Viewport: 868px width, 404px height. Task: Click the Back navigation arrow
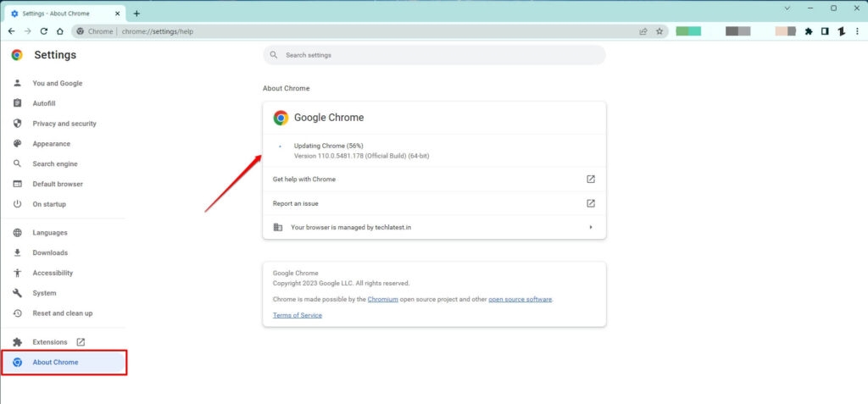coord(11,31)
